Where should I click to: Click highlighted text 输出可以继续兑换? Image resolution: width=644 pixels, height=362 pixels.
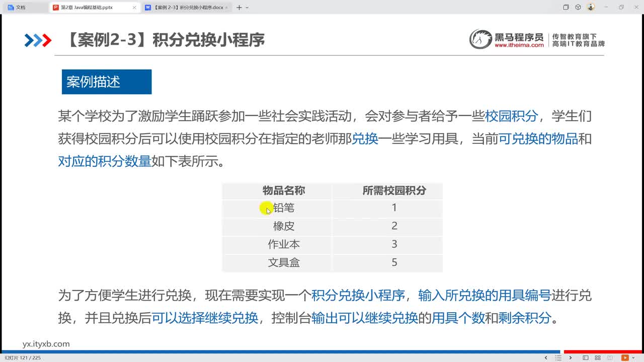pos(365,318)
